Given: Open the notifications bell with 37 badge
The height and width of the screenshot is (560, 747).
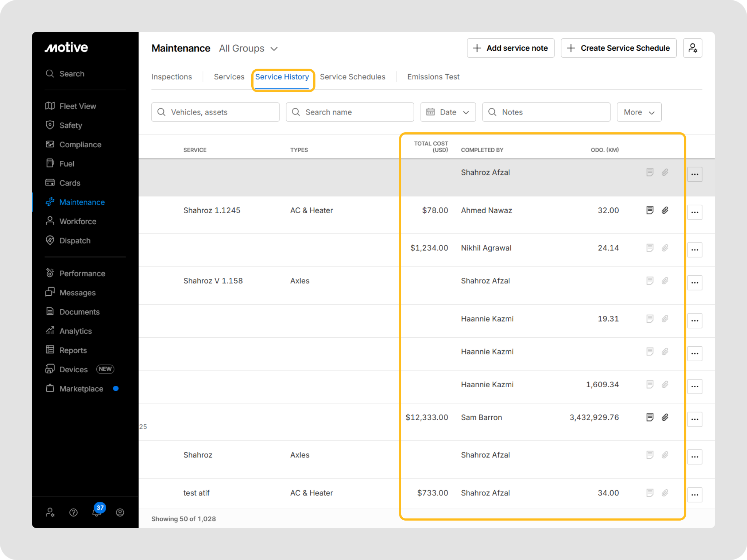Looking at the screenshot, I should click(97, 512).
